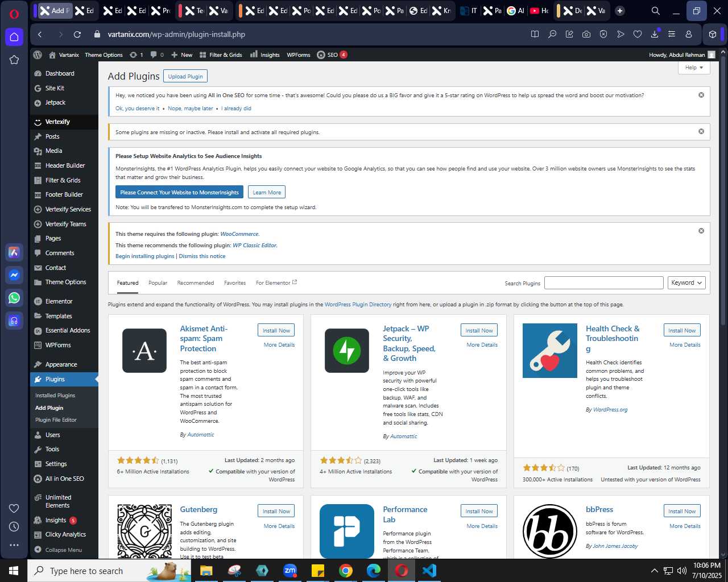728x582 pixels.
Task: Open Zoom from the taskbar
Action: pos(290,571)
